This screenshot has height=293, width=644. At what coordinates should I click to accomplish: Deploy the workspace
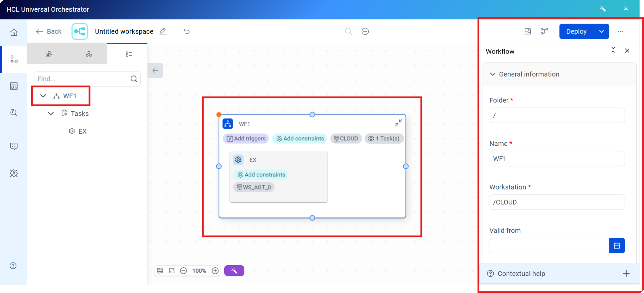coord(576,31)
